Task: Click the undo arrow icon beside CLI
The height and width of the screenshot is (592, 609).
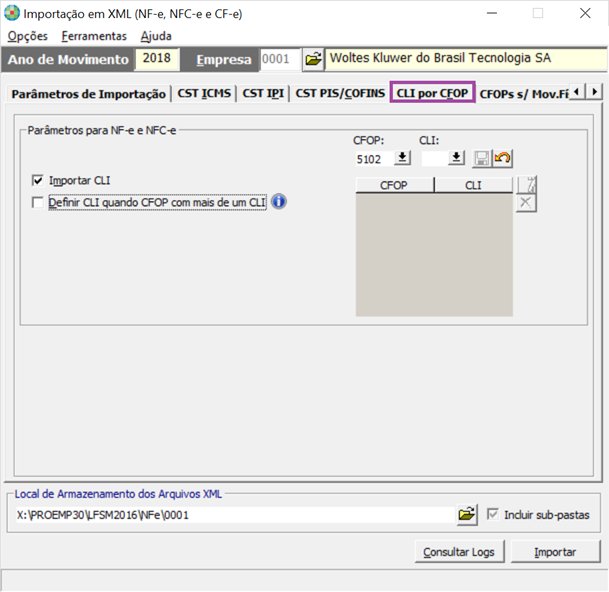Action: 503,158
